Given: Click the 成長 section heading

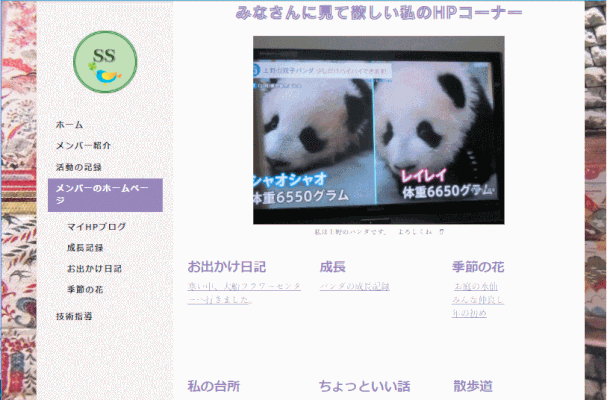Looking at the screenshot, I should [333, 267].
